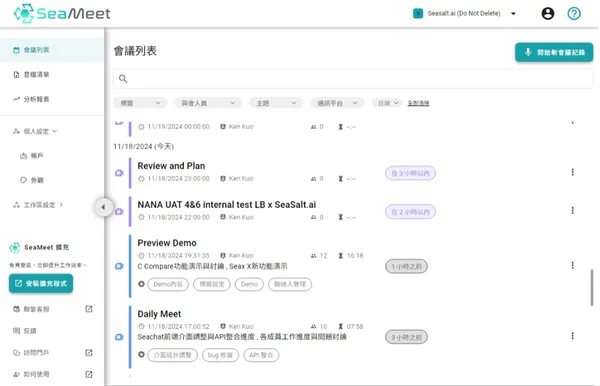
Task: Open the 日期 filter dropdown
Action: pyautogui.click(x=387, y=103)
